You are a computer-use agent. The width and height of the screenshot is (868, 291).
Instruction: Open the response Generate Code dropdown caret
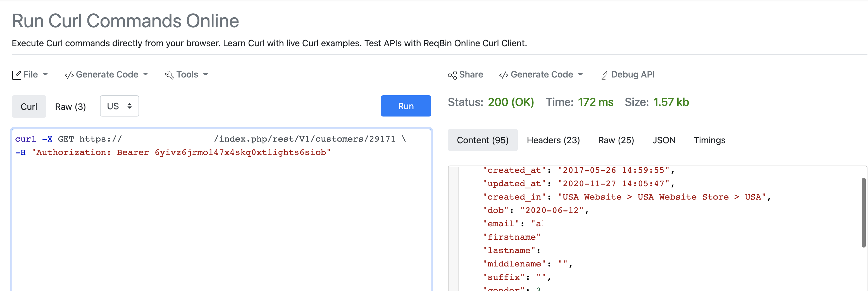click(x=580, y=74)
